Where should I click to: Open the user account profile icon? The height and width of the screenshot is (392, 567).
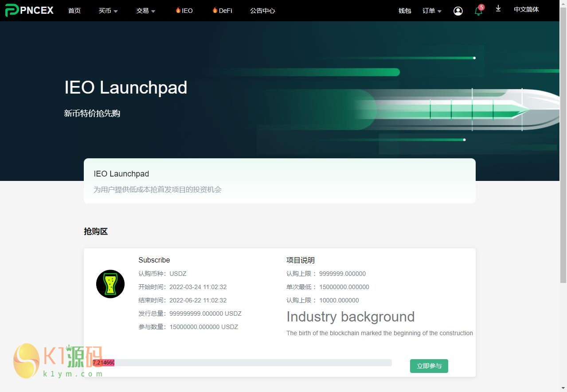pos(458,11)
